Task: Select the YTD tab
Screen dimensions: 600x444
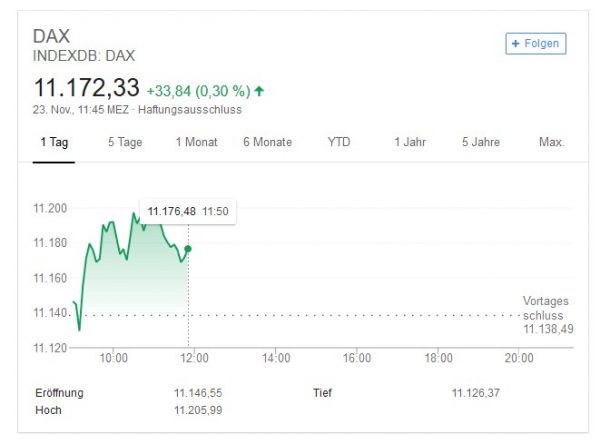Action: (x=339, y=142)
